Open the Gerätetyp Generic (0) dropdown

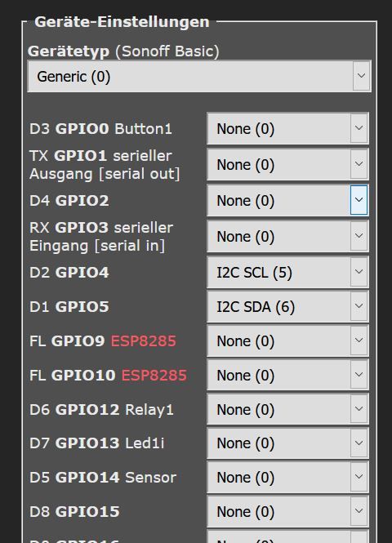199,76
